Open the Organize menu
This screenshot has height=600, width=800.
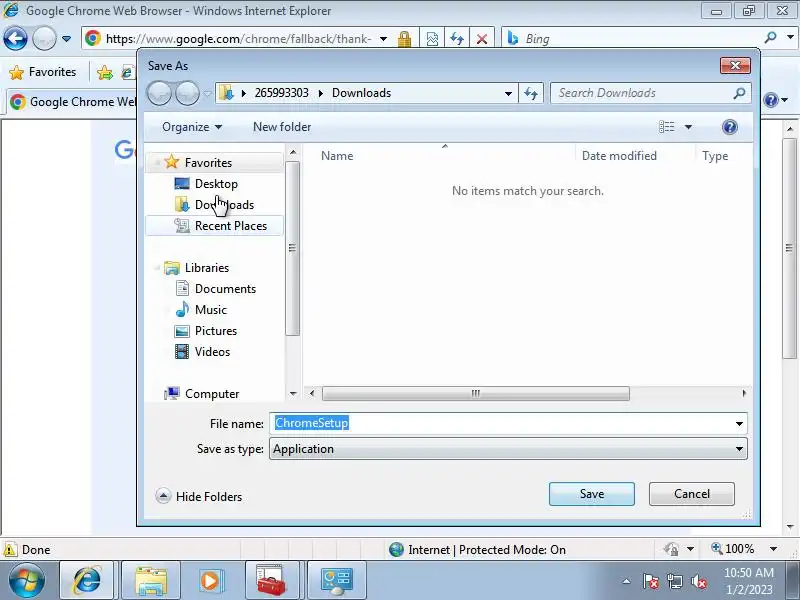click(192, 127)
